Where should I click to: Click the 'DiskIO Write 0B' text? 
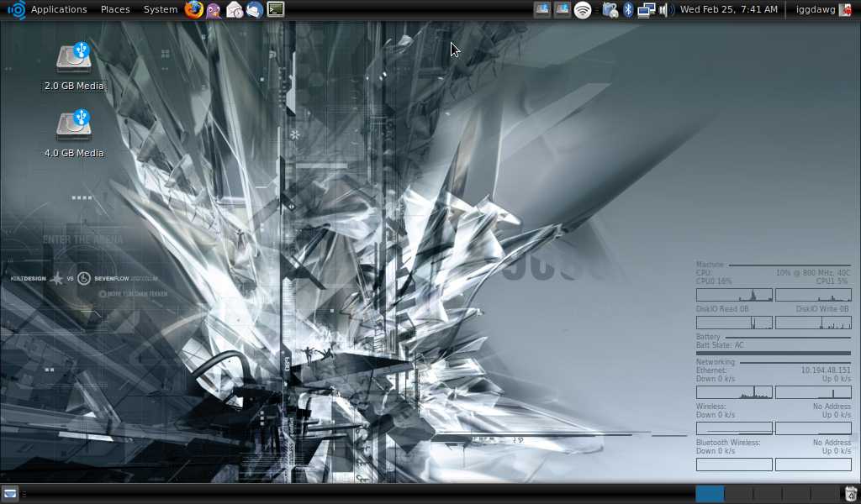point(822,309)
